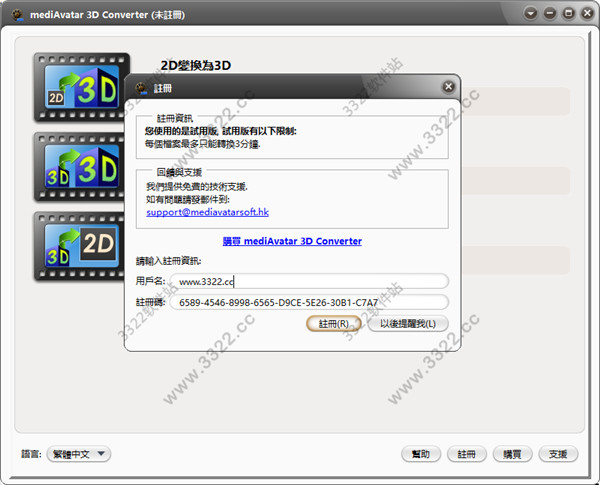Expand the 語言 language dropdown
Screen dimensions: 600x485
(79, 454)
